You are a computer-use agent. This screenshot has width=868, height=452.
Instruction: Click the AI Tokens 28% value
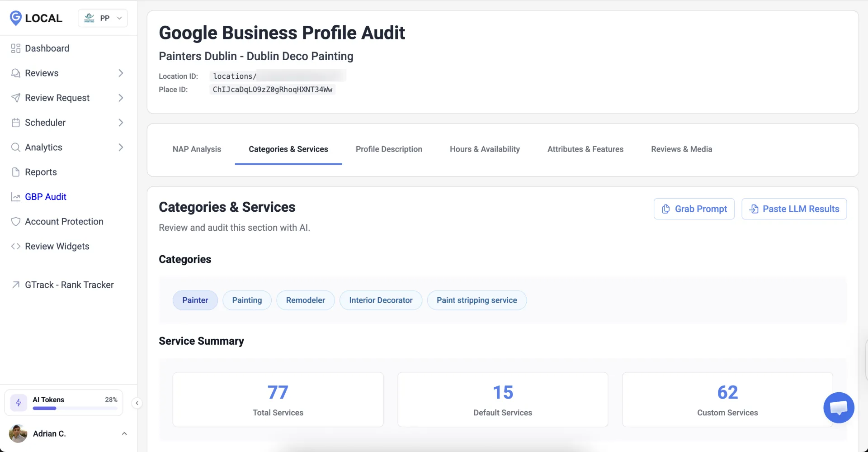111,400
